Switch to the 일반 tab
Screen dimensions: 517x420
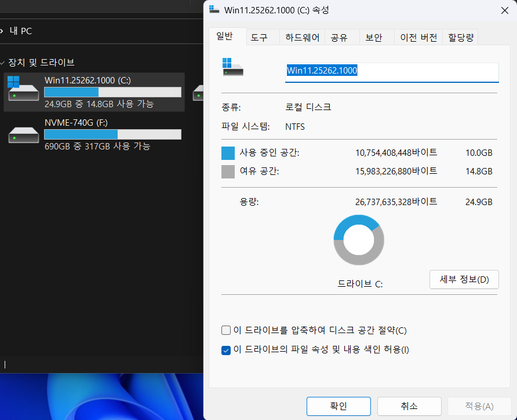tap(228, 36)
